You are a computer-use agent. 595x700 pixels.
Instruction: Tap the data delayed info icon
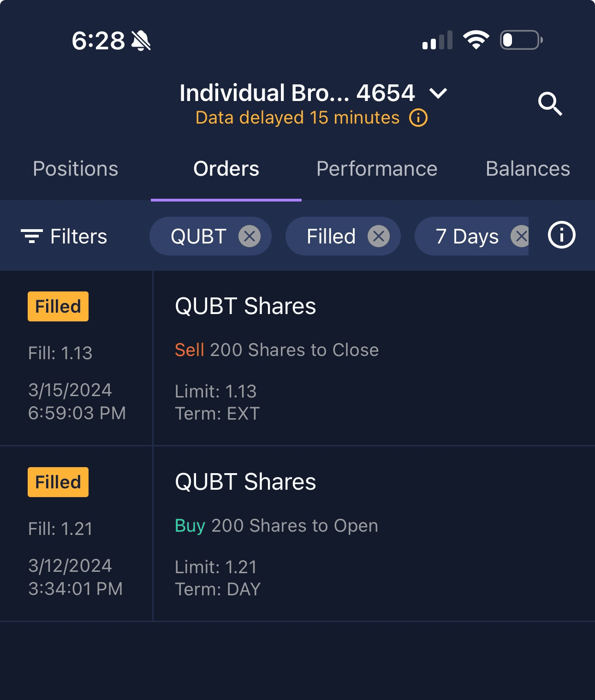(x=418, y=118)
